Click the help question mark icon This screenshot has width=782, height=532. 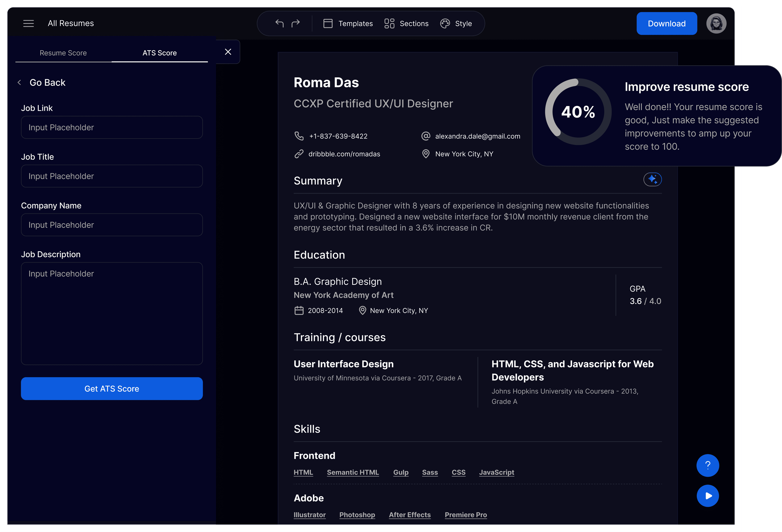click(x=708, y=465)
